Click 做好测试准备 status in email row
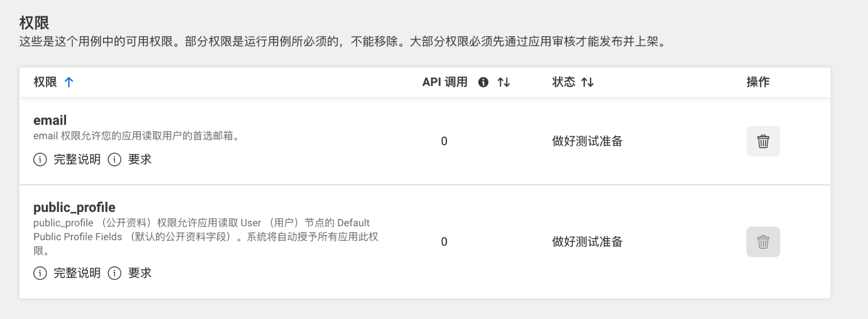The image size is (868, 319). click(x=587, y=141)
